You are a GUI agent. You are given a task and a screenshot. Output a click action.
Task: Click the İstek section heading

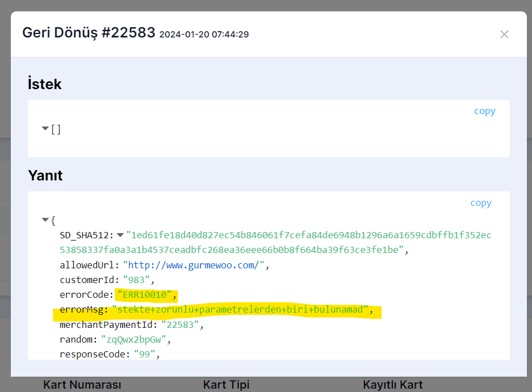tap(44, 84)
